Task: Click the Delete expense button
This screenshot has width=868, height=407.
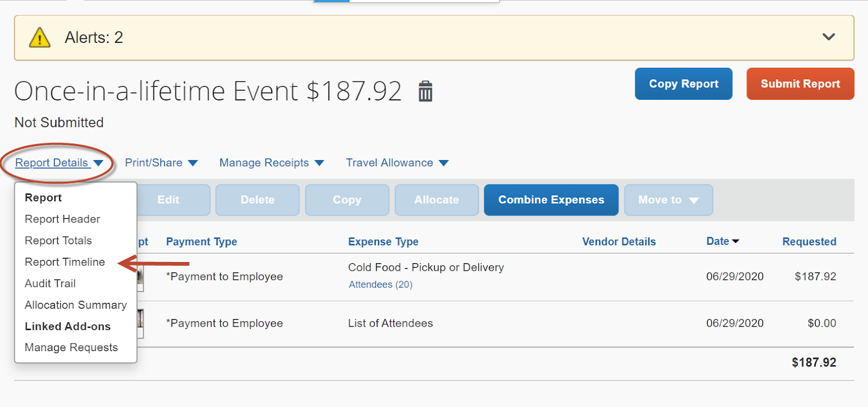Action: coord(258,200)
